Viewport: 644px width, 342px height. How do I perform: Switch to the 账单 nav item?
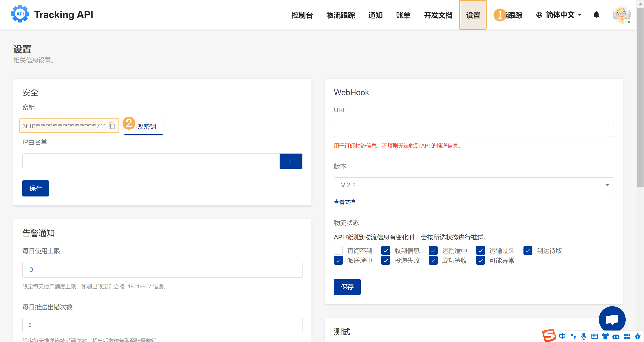pos(403,15)
